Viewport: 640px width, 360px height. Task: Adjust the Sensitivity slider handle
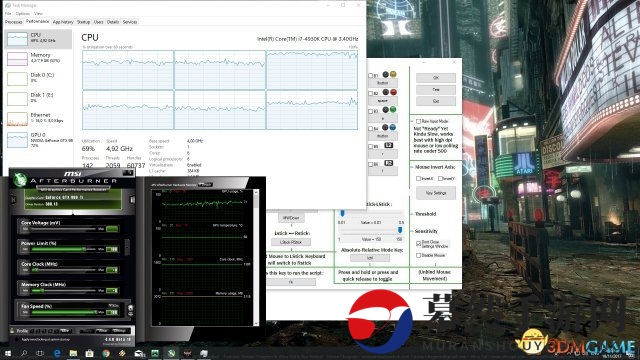400,231
